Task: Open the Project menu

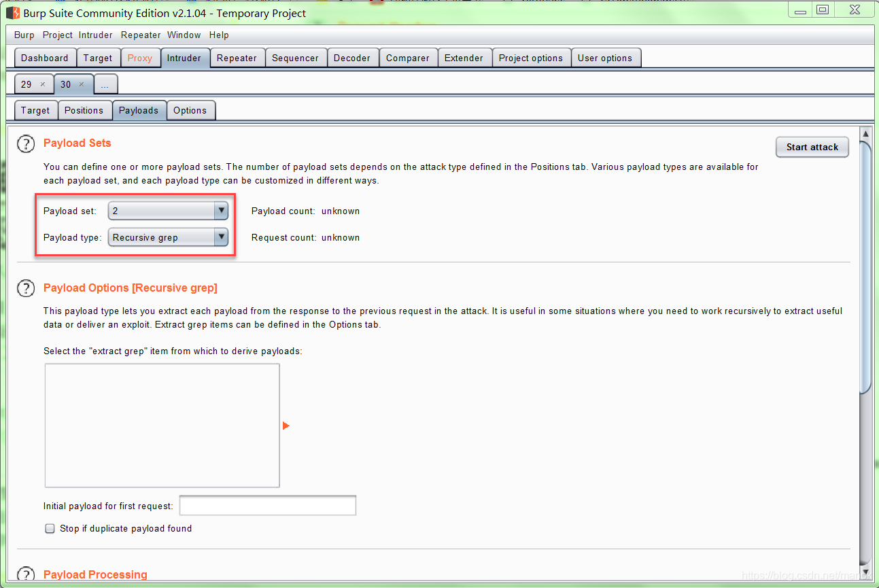Action: click(x=58, y=35)
